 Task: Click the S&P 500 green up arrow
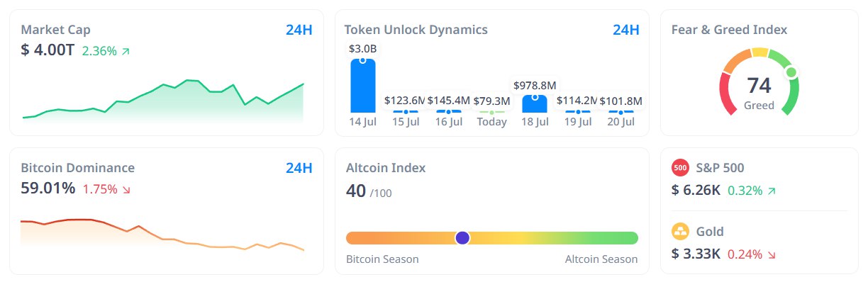772,191
